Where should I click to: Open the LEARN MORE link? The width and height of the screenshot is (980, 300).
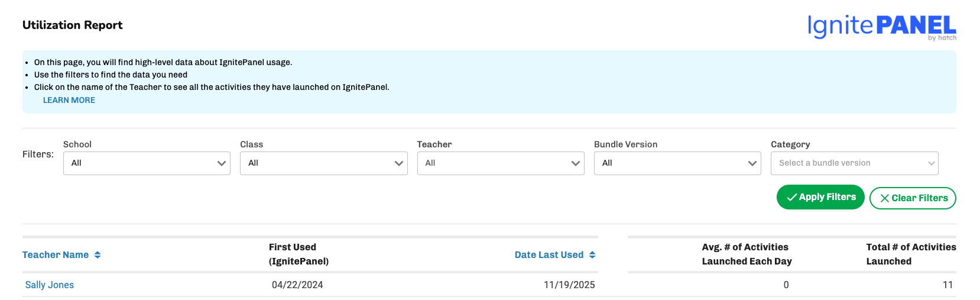pyautogui.click(x=69, y=100)
